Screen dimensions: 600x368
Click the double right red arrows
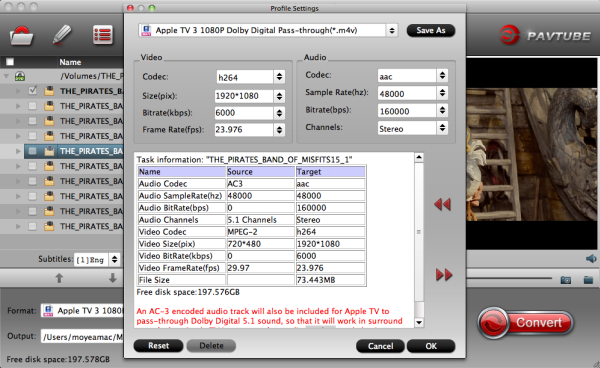point(444,274)
